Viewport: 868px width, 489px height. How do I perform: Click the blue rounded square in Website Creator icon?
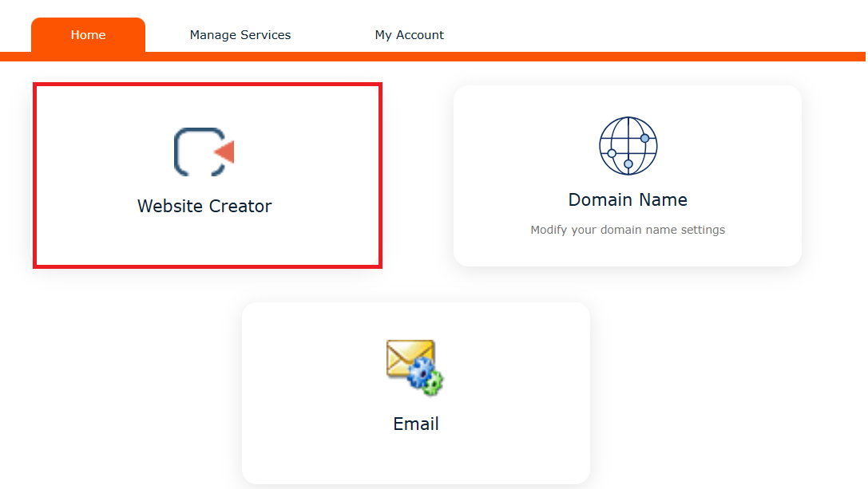pyautogui.click(x=198, y=152)
